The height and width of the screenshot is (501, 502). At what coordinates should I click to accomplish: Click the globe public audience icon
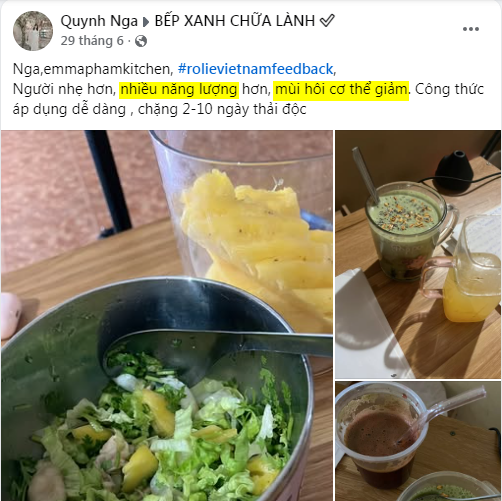(141, 41)
